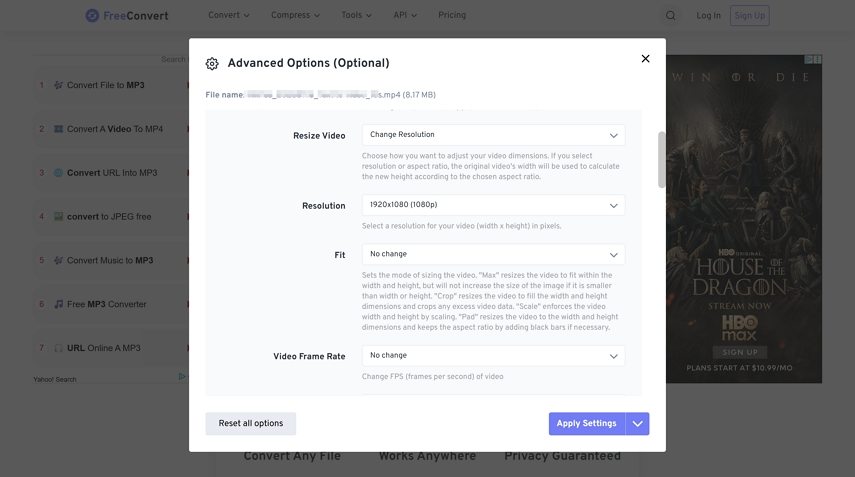
Task: Click the search magnifier icon
Action: tap(671, 16)
